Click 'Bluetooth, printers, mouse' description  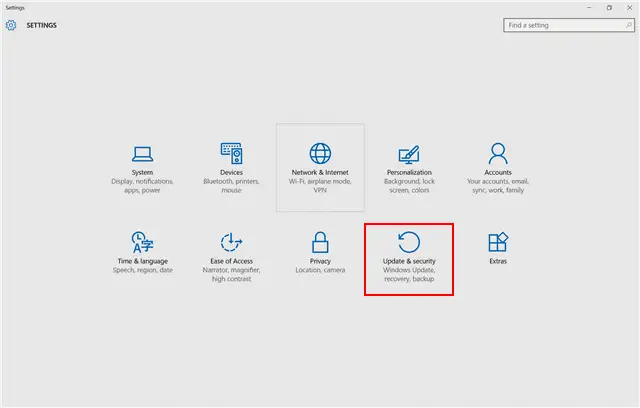[231, 186]
